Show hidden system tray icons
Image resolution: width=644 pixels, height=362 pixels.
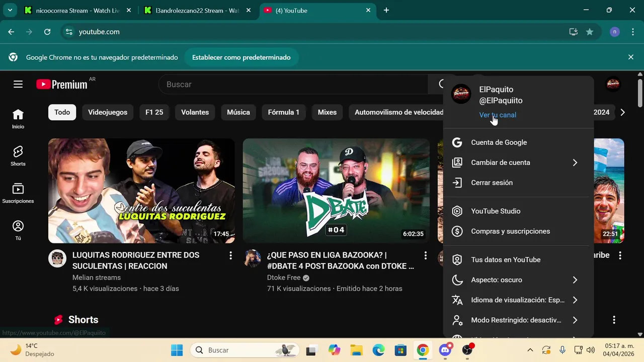(x=530, y=350)
